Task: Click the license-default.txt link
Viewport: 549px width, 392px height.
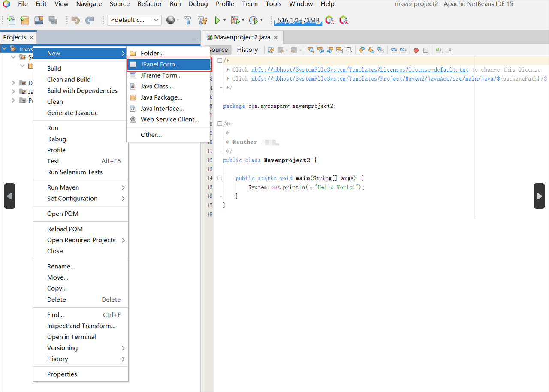Action: (359, 69)
